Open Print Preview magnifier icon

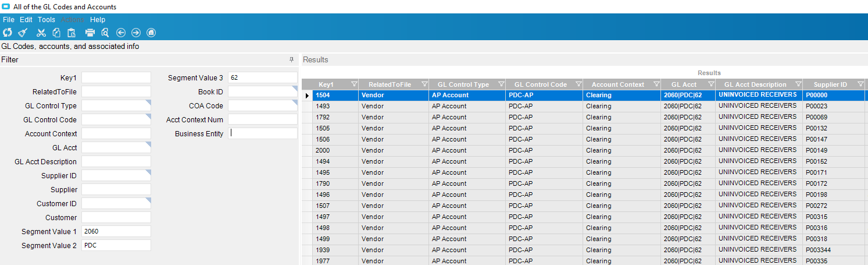point(105,33)
